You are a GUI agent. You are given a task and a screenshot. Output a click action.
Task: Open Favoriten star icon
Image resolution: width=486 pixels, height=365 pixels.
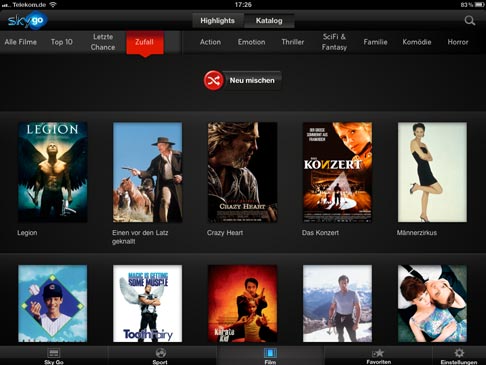pyautogui.click(x=378, y=353)
